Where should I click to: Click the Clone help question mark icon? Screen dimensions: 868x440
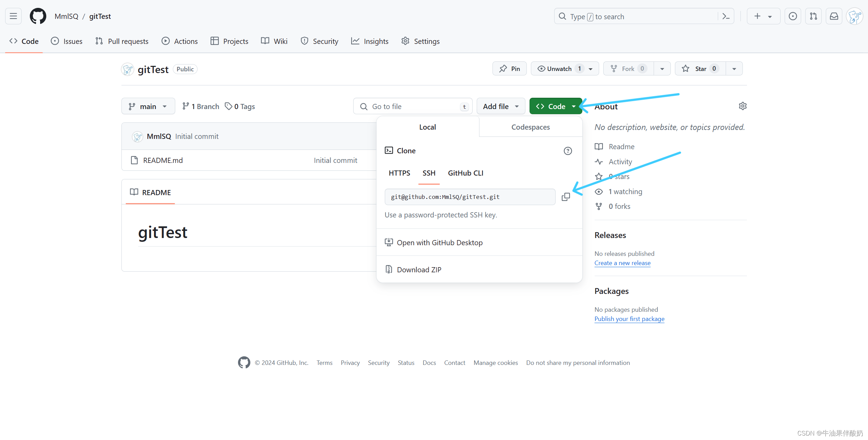click(568, 151)
